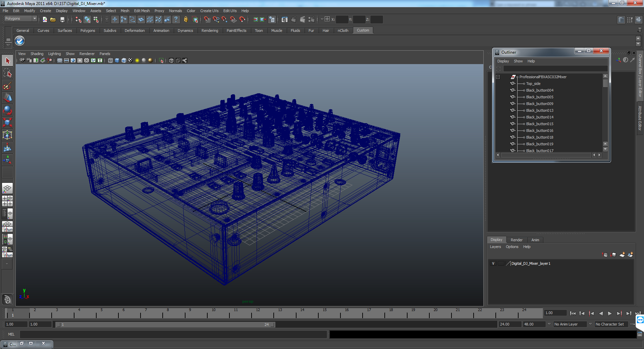Open the input field mode dropdown
Screen dimensions: 644x349
pos(322,19)
